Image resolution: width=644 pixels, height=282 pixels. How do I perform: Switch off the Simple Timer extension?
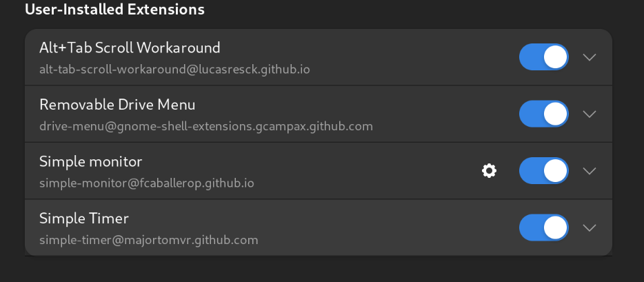[544, 228]
